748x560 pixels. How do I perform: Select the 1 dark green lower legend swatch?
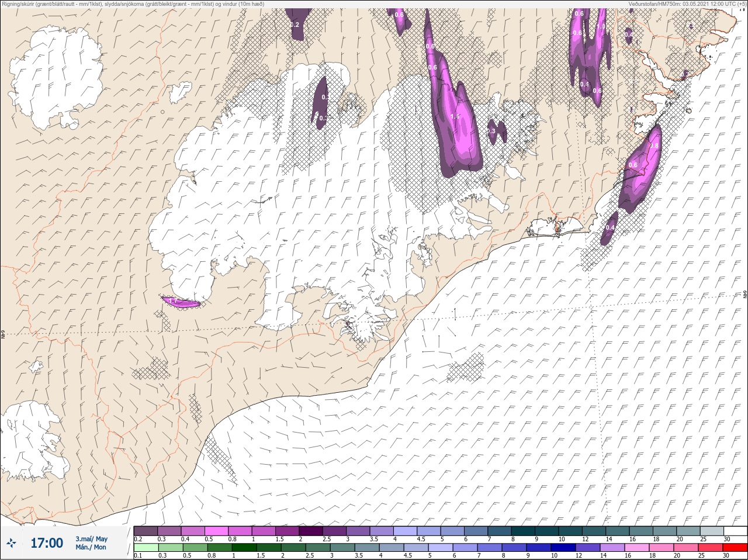pos(244,548)
